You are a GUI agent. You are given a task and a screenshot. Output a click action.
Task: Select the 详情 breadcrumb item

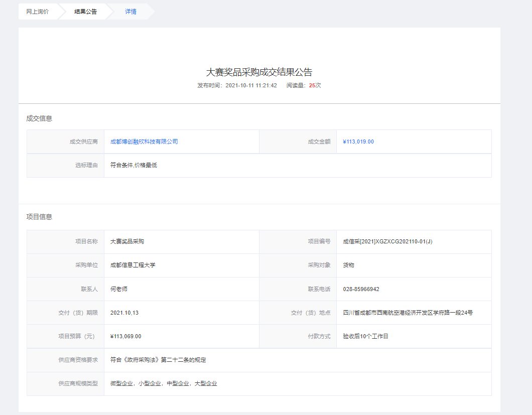tap(130, 12)
